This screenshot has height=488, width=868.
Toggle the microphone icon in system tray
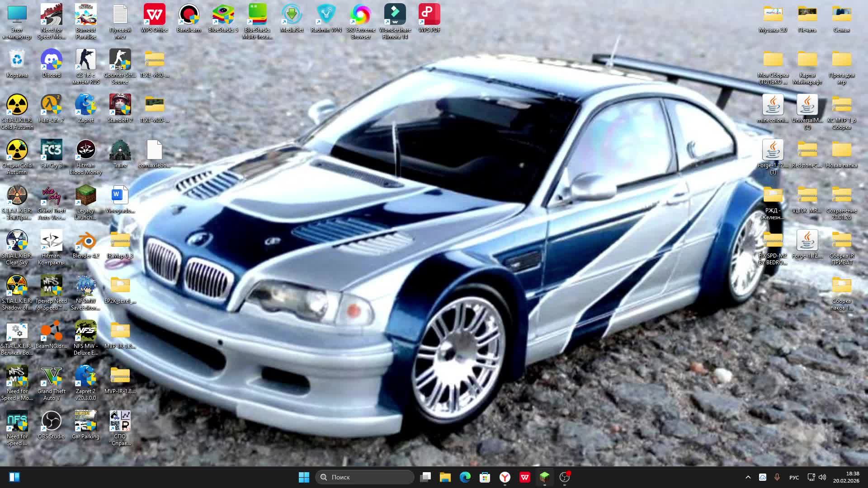tap(777, 477)
